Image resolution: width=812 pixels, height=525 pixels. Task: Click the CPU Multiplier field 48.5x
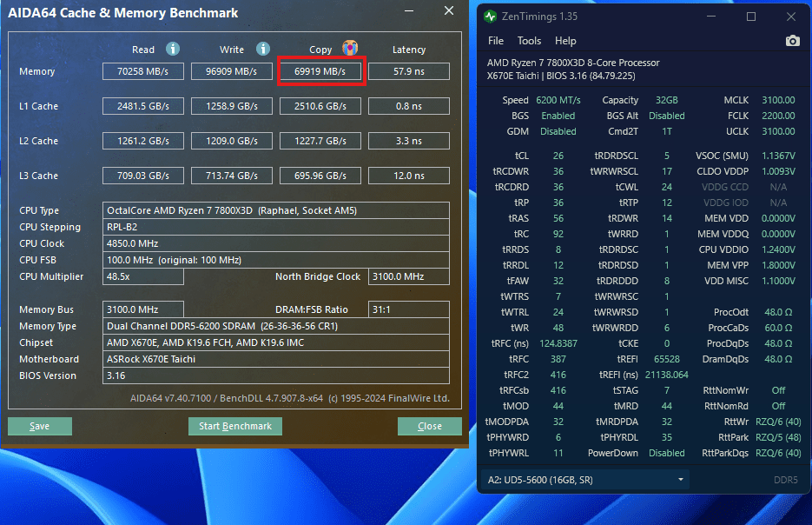click(143, 276)
